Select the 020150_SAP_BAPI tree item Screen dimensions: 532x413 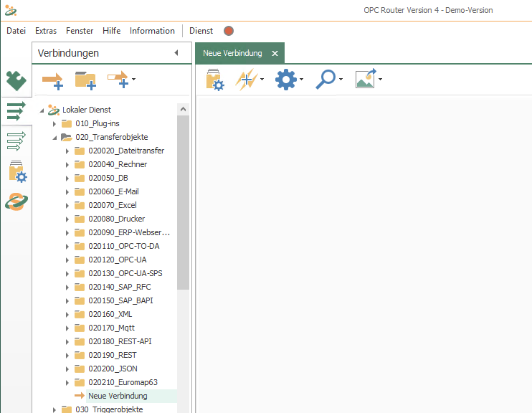[120, 300]
